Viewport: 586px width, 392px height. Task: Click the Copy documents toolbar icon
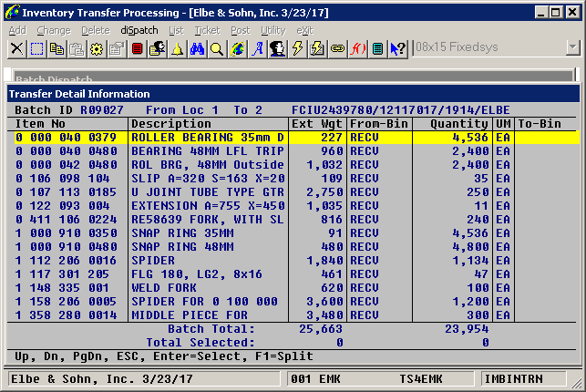point(57,49)
